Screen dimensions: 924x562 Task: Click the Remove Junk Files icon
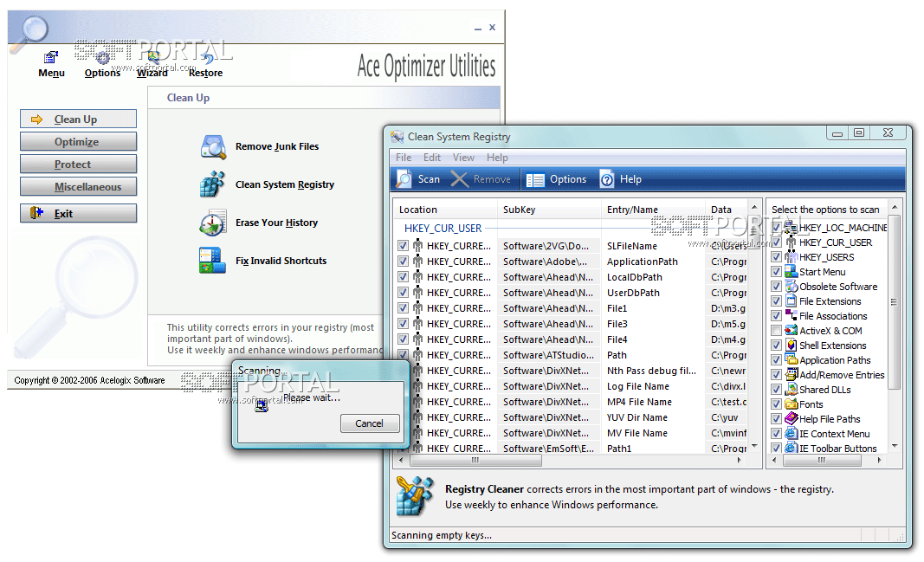coord(213,146)
